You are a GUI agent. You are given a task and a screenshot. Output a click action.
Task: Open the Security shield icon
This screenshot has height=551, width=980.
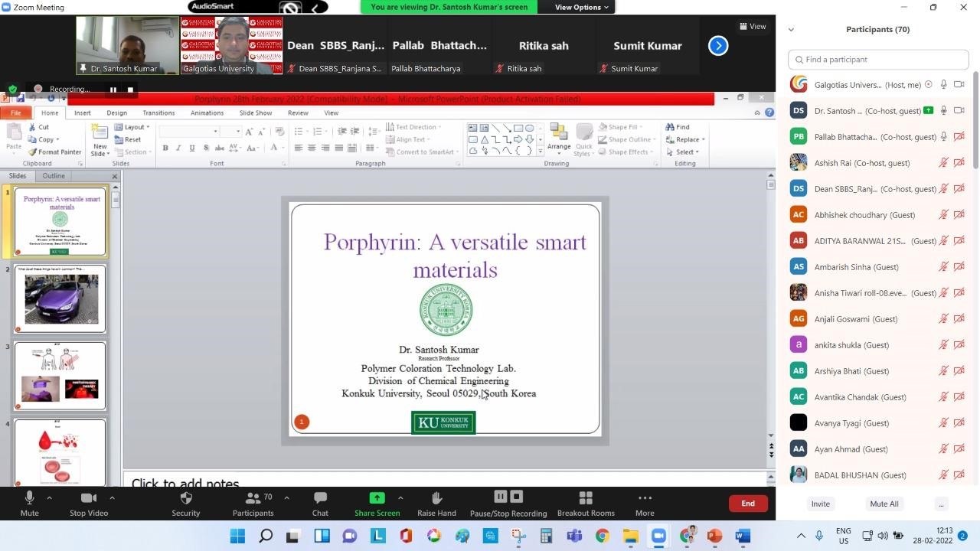pyautogui.click(x=185, y=498)
